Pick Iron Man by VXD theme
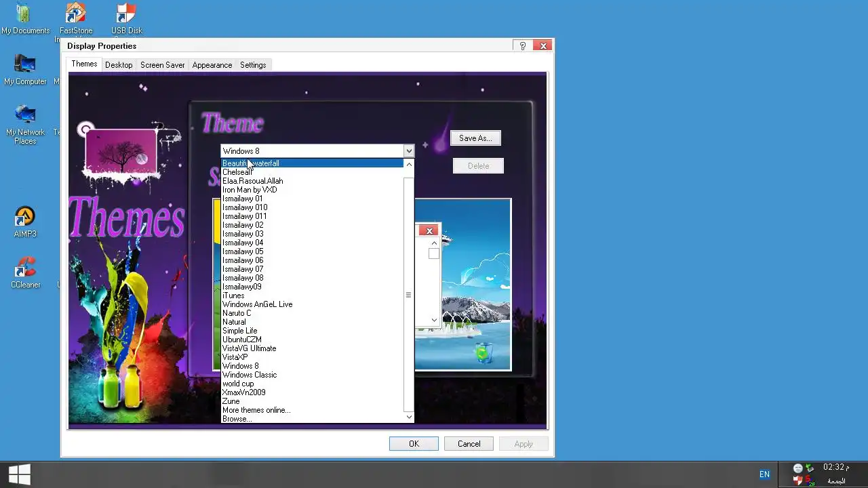Viewport: 868px width, 488px height. coord(313,190)
